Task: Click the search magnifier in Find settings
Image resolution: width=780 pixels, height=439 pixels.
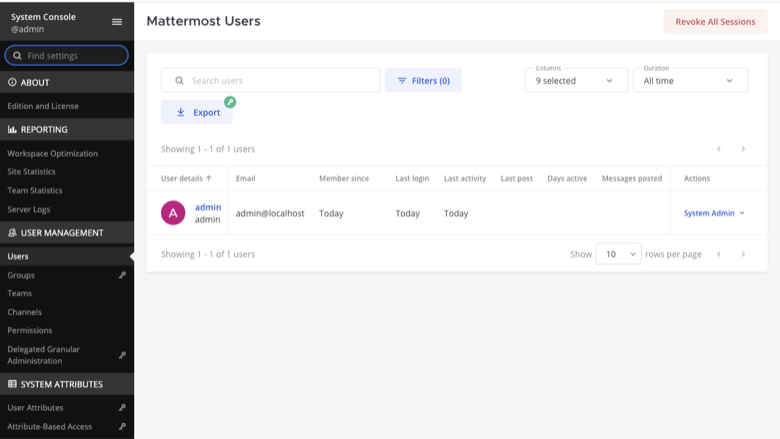Action: coord(17,56)
